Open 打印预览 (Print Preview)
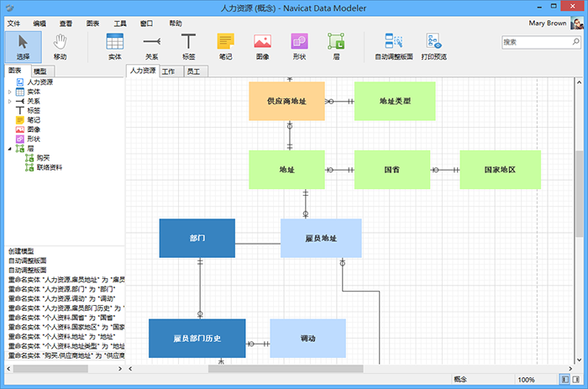This screenshot has width=588, height=389. (x=434, y=47)
